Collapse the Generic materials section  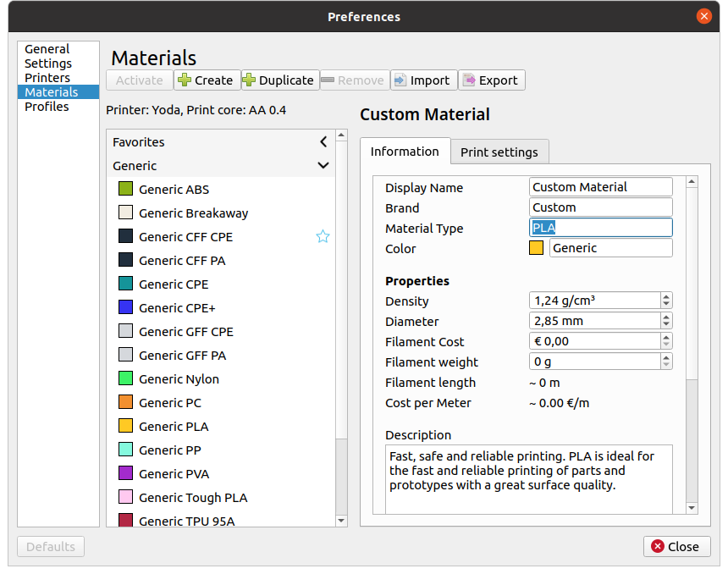[x=323, y=166]
